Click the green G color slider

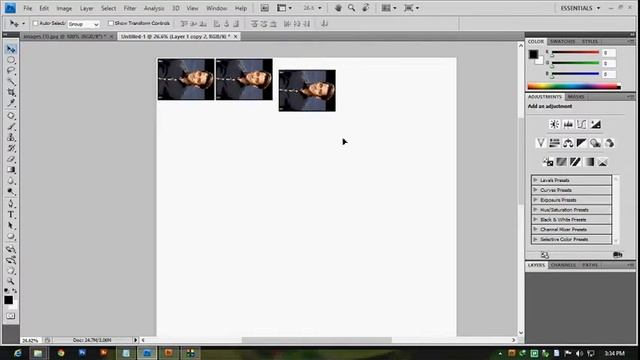[x=575, y=63]
